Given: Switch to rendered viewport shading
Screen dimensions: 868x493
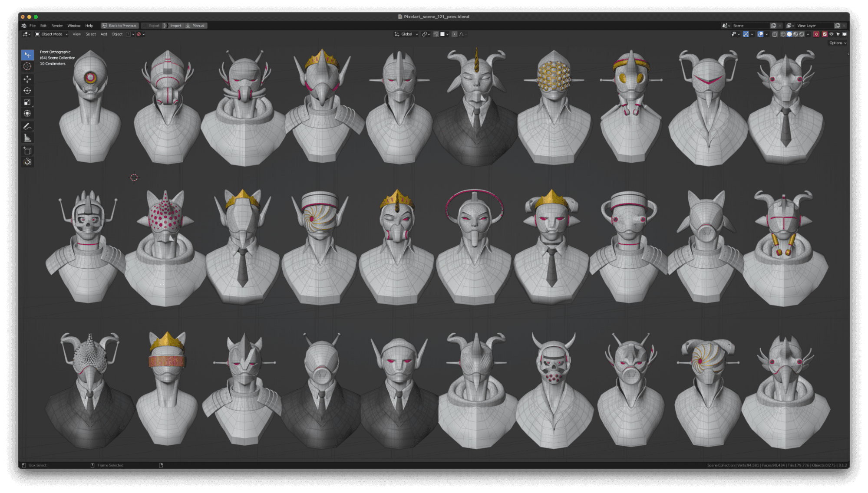Looking at the screenshot, I should (802, 34).
